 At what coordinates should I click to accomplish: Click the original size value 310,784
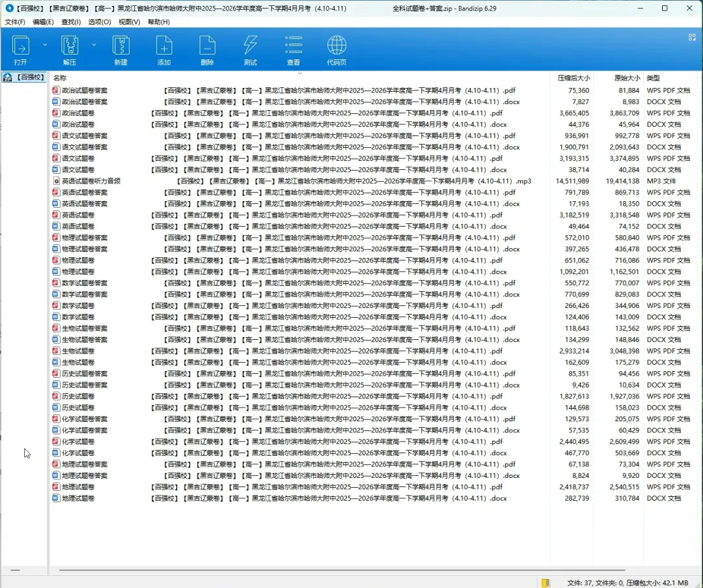(627, 498)
